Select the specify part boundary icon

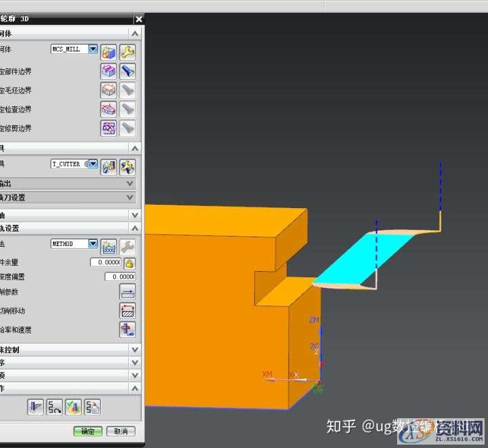(x=108, y=70)
